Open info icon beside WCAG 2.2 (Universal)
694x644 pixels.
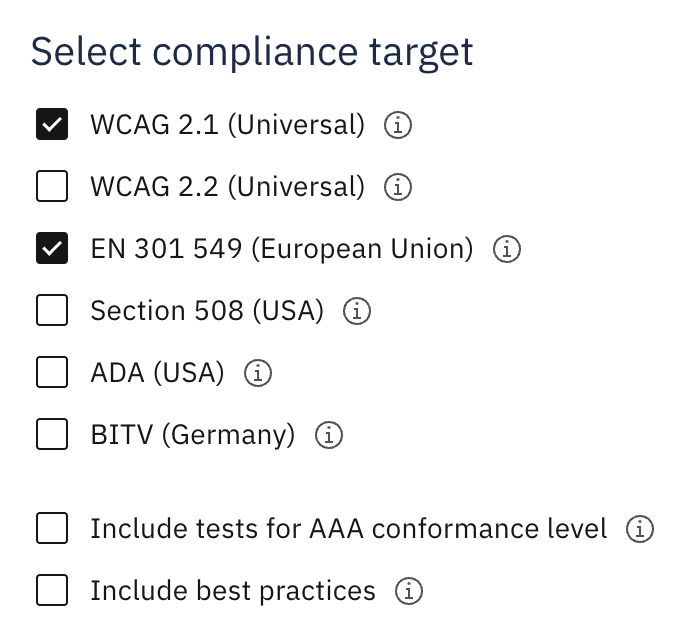[397, 187]
